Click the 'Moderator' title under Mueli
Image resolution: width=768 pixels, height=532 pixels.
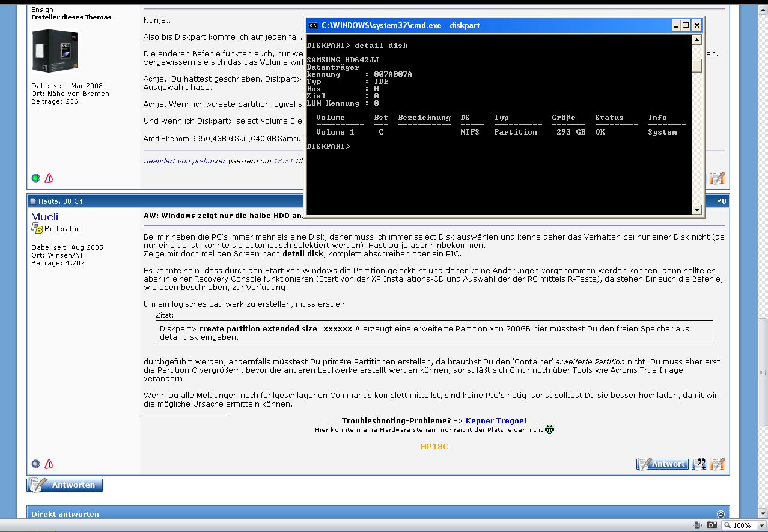[62, 229]
